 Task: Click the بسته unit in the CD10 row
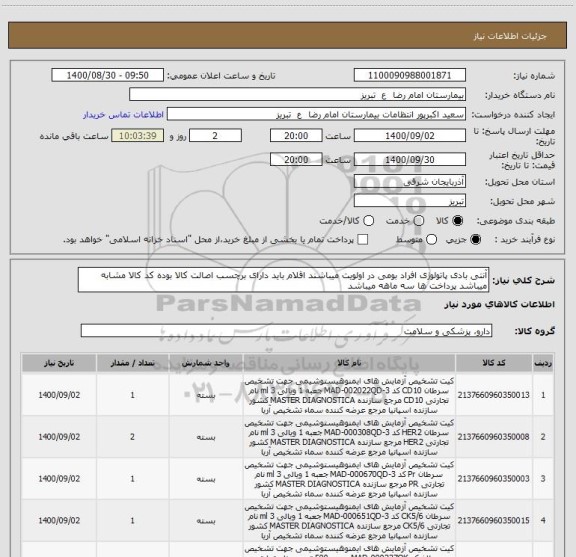click(x=206, y=396)
